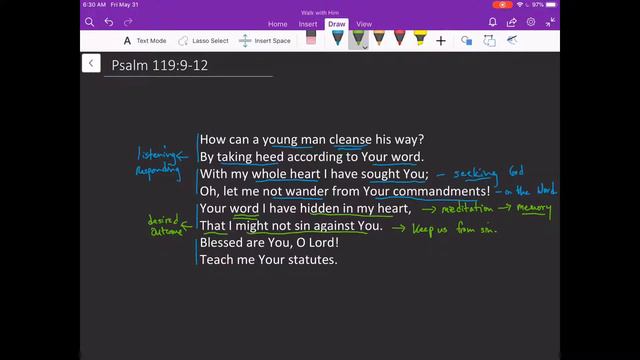The height and width of the screenshot is (360, 640).
Task: Click text 'How can a young man cleanse his way?'
Action: coord(312,140)
